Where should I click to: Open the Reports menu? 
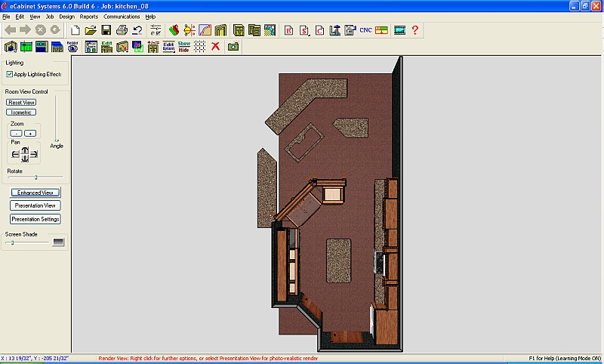point(88,16)
